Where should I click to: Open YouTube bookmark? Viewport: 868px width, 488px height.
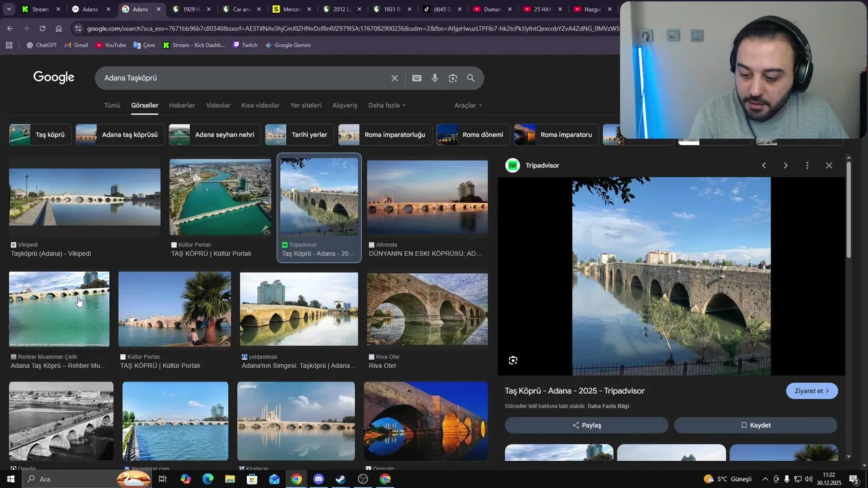111,45
